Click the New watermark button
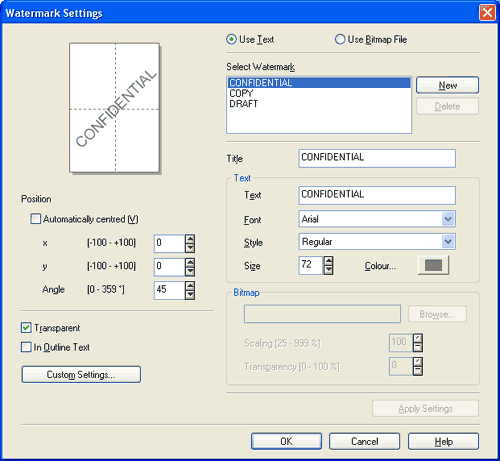Viewport: 500px width, 461px height. click(447, 85)
